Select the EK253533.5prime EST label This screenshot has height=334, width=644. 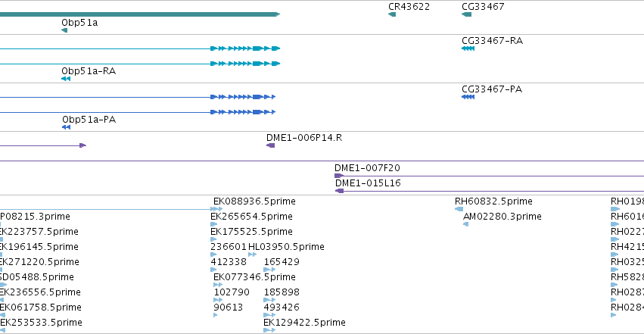point(41,323)
